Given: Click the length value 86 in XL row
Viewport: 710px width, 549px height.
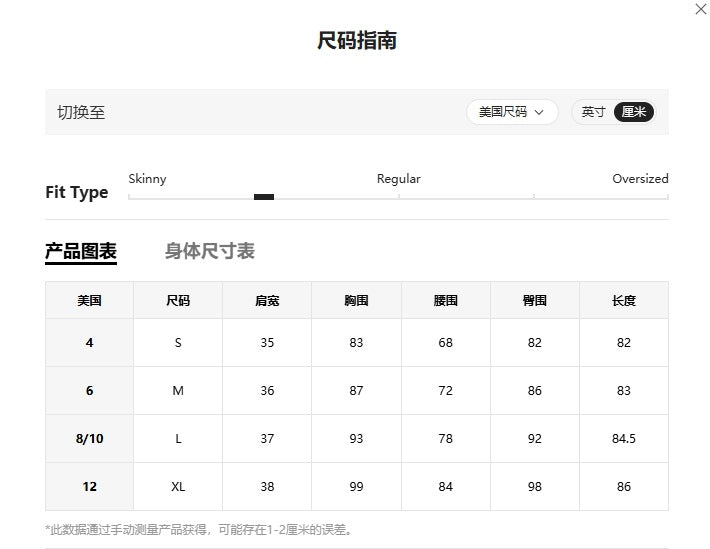Looking at the screenshot, I should [x=624, y=487].
